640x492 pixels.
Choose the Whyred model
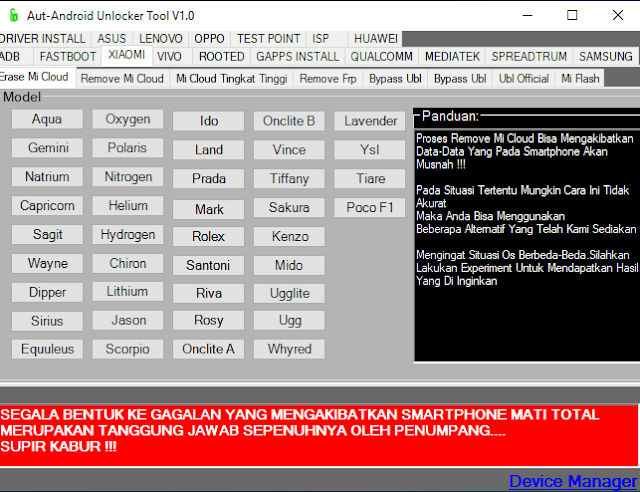[x=289, y=349]
